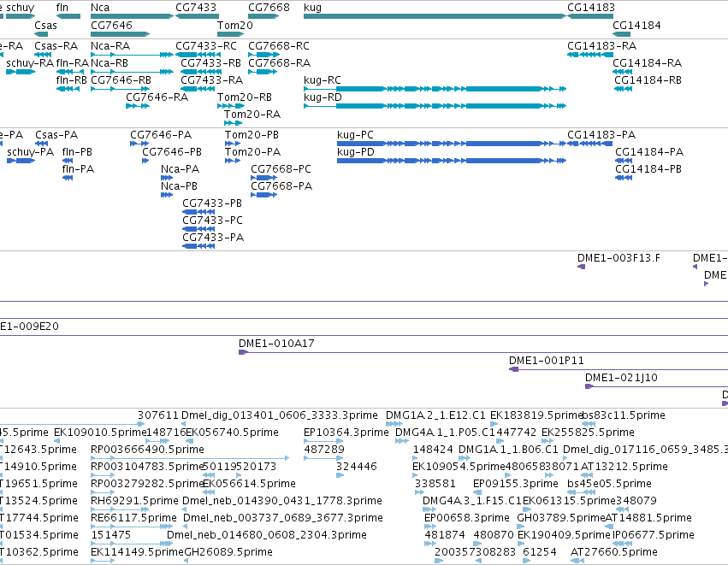Click the fln gene glyph

click(68, 16)
